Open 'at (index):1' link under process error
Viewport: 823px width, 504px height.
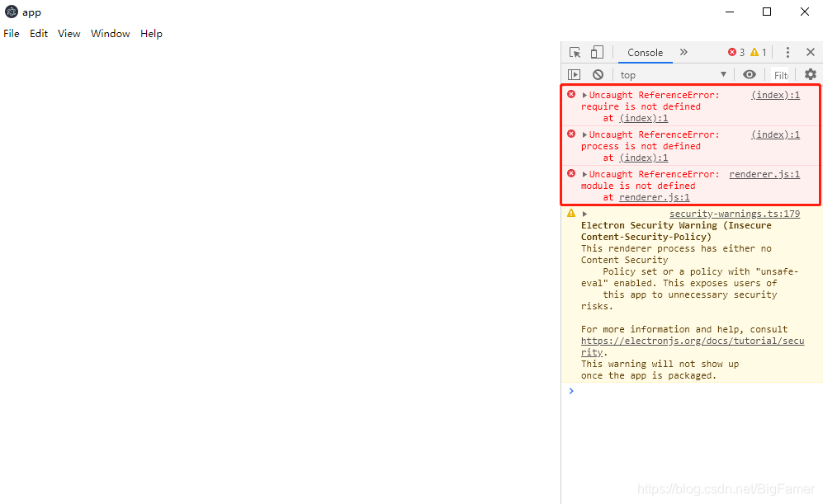point(644,158)
